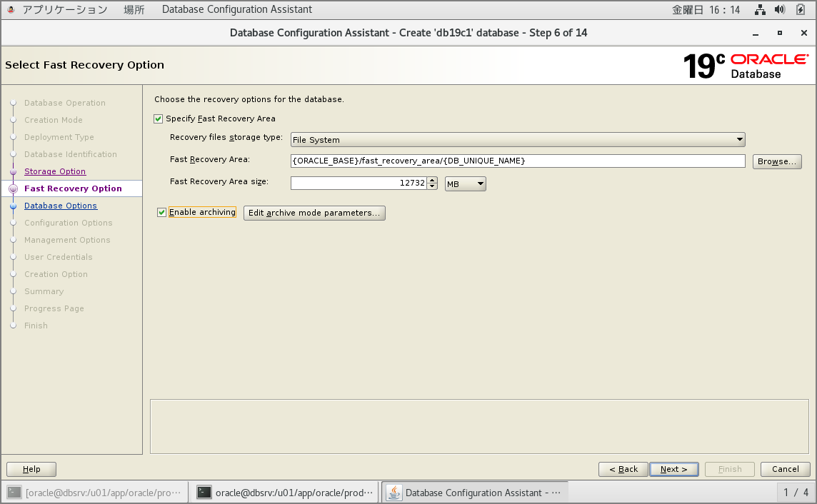Click Edit archive mode parameters button
The height and width of the screenshot is (504, 817).
(x=314, y=213)
